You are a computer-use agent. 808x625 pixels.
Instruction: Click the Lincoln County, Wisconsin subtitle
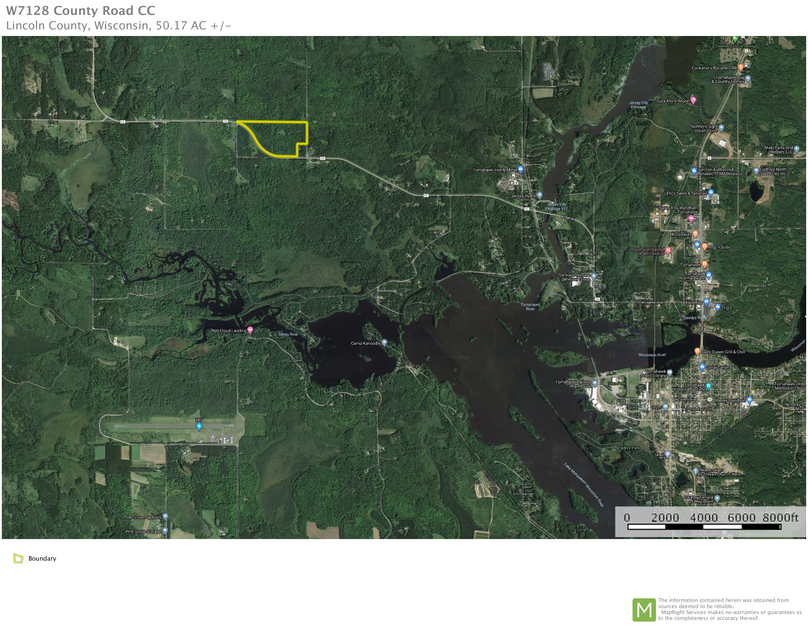pyautogui.click(x=118, y=25)
